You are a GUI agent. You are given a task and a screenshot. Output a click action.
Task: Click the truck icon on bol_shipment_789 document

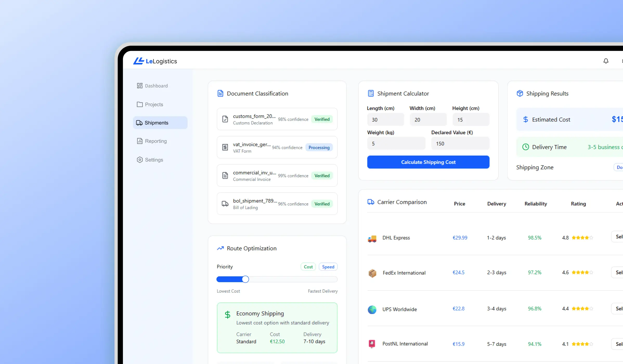pos(225,204)
